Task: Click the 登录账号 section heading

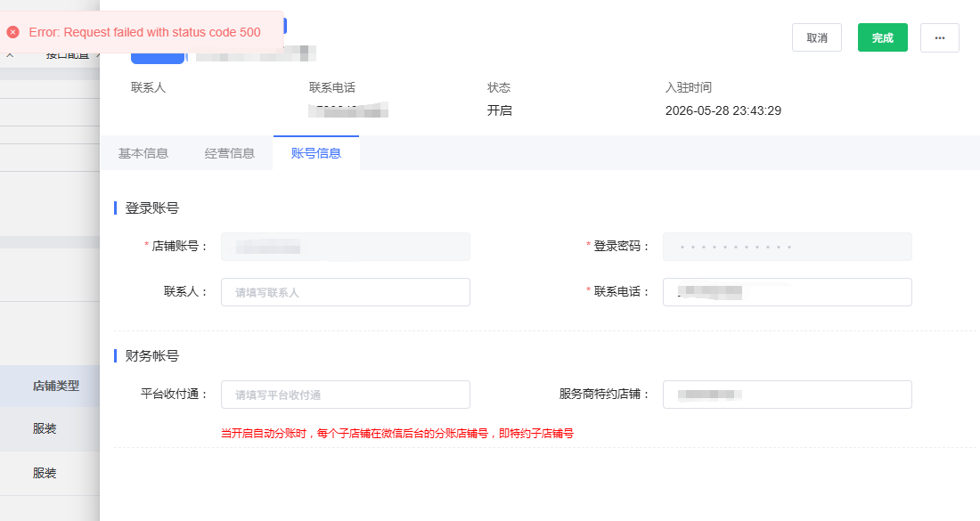Action: click(x=151, y=208)
